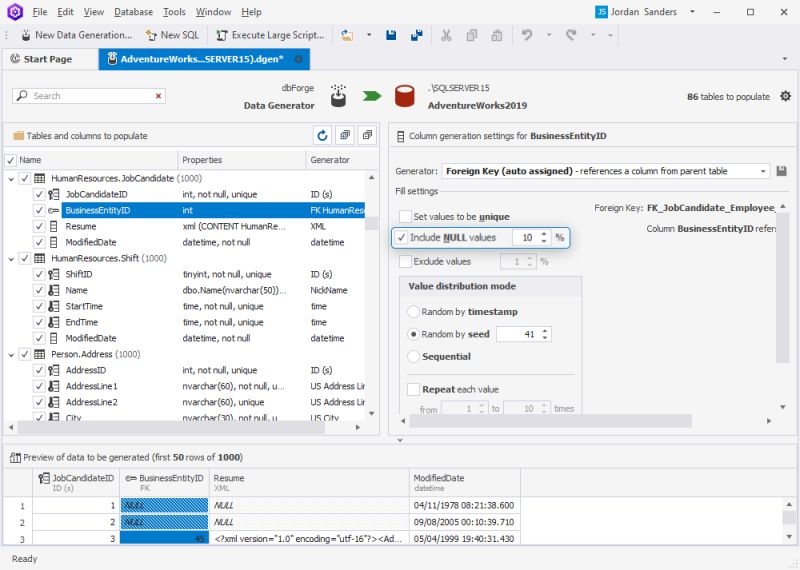Open the Database menu
800x570 pixels.
[x=134, y=12]
